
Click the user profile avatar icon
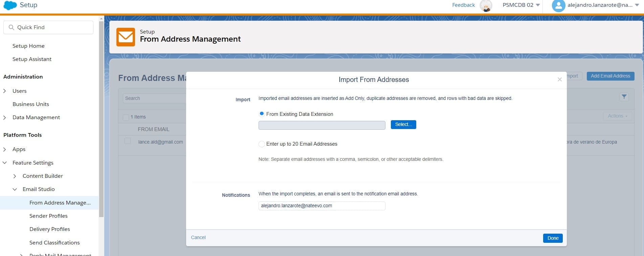[558, 6]
